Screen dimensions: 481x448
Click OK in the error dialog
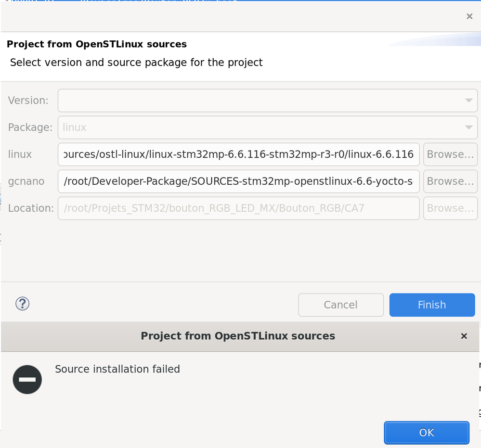pos(427,433)
